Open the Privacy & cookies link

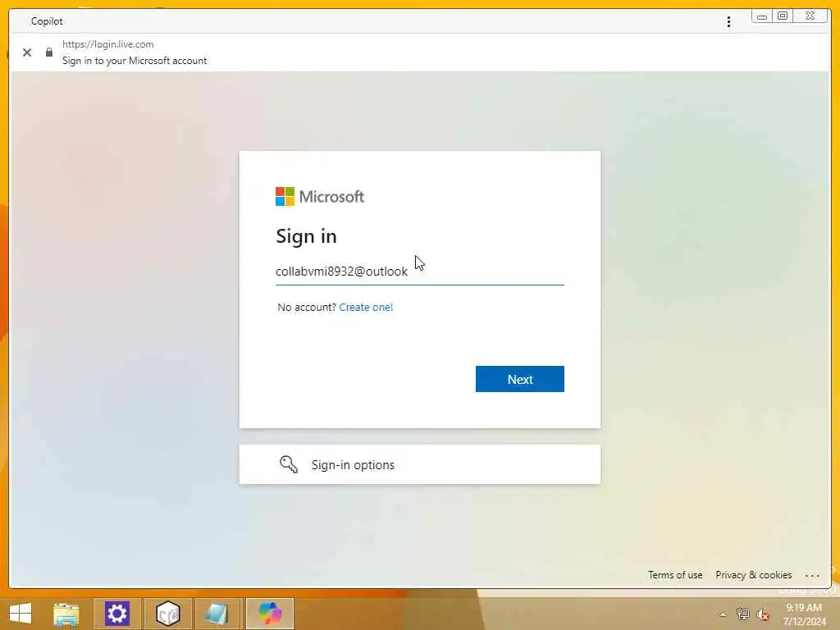[x=753, y=575]
